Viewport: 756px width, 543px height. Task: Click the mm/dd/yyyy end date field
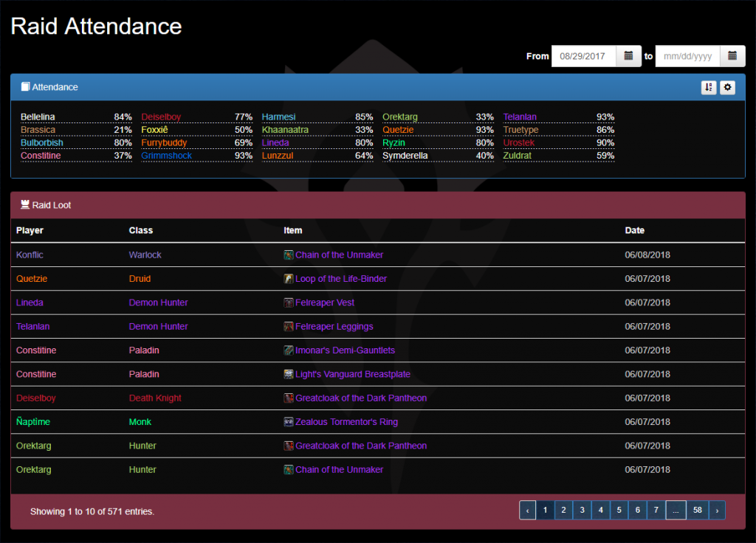pos(690,55)
